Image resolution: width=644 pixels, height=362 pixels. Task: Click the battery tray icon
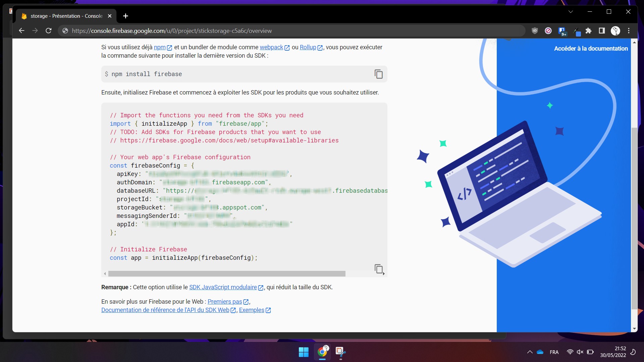[590, 352]
